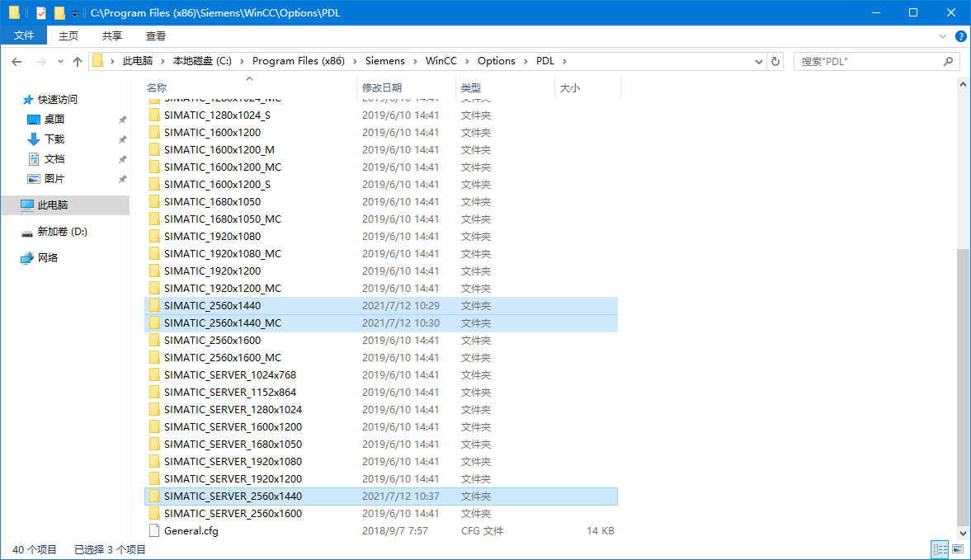Switch to details view icon in status bar

(x=940, y=549)
